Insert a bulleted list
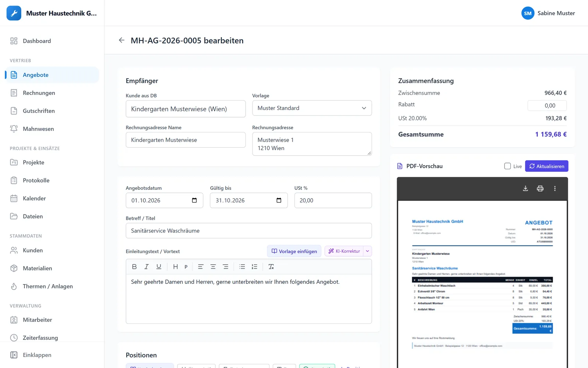The width and height of the screenshot is (588, 368). 242,267
